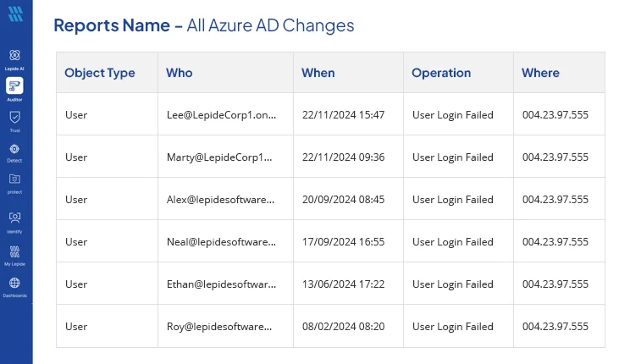Click the date 22/11/2024 09:36
The image size is (619, 364).
[344, 157]
